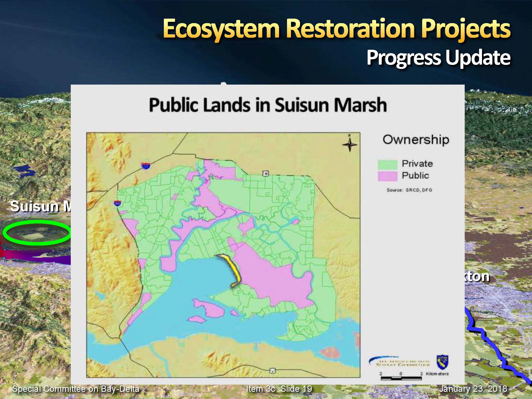Click the Ecosystem Restoration Projects title
Image resolution: width=532 pixels, height=399 pixels.
pyautogui.click(x=336, y=29)
